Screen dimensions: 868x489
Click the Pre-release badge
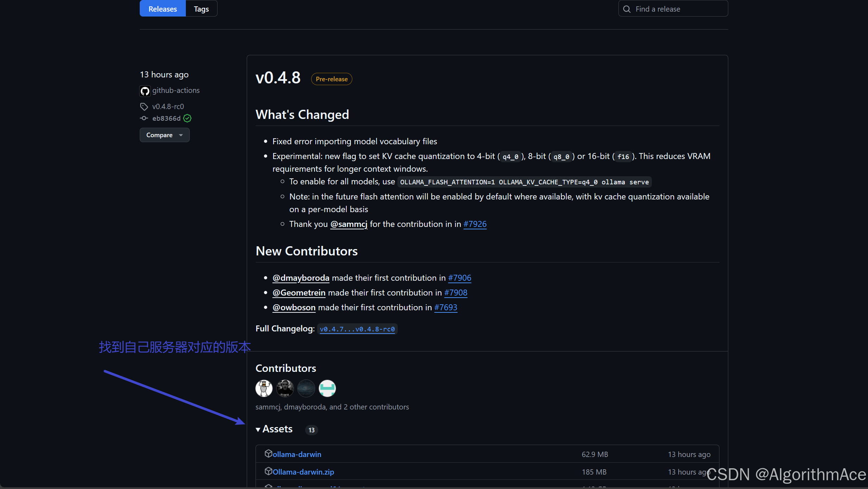pyautogui.click(x=332, y=79)
